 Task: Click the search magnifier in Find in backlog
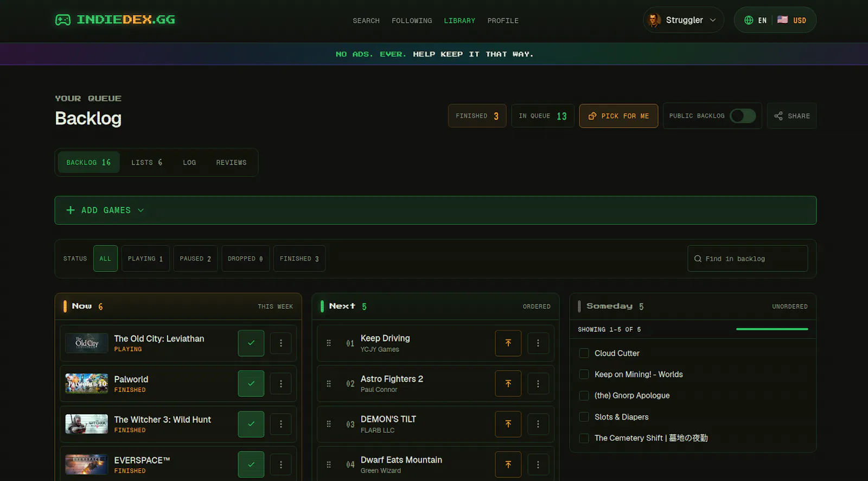698,259
